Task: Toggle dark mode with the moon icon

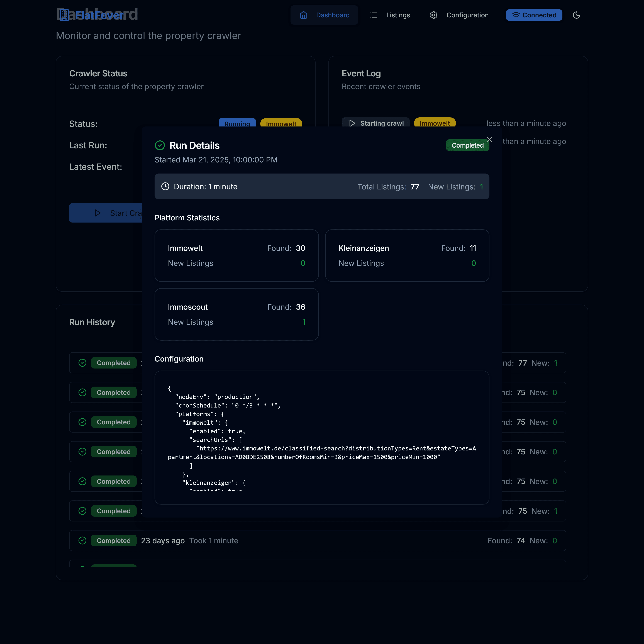Action: [x=577, y=15]
